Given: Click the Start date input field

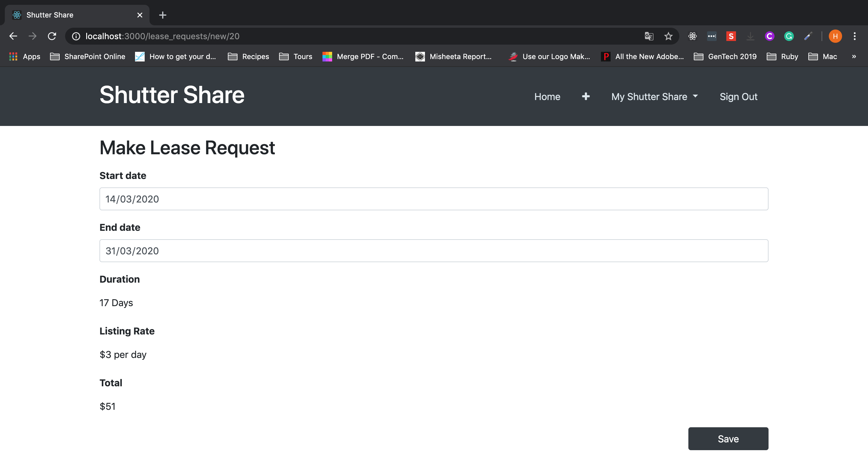Looking at the screenshot, I should tap(434, 199).
